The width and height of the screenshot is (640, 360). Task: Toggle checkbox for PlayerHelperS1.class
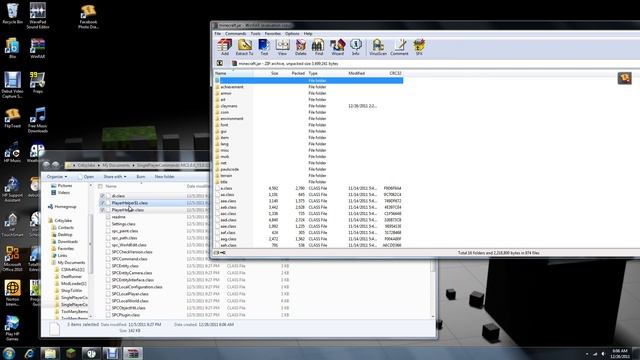click(102, 203)
